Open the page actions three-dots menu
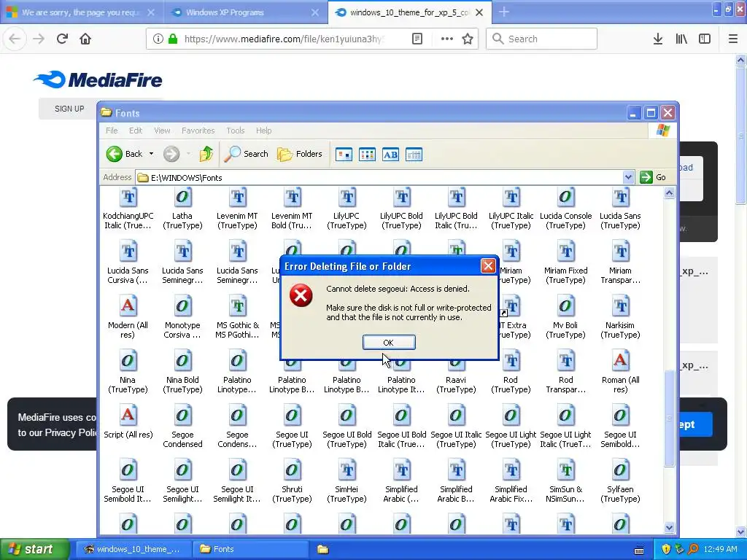 [447, 39]
